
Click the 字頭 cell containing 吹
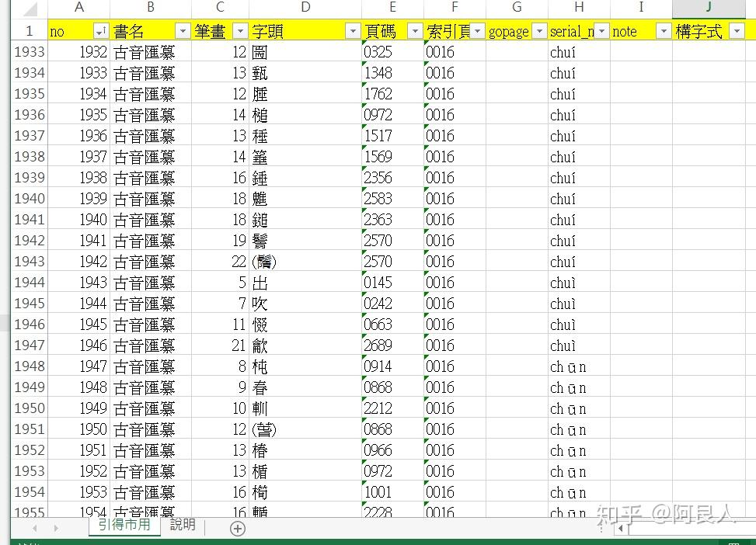click(x=305, y=303)
